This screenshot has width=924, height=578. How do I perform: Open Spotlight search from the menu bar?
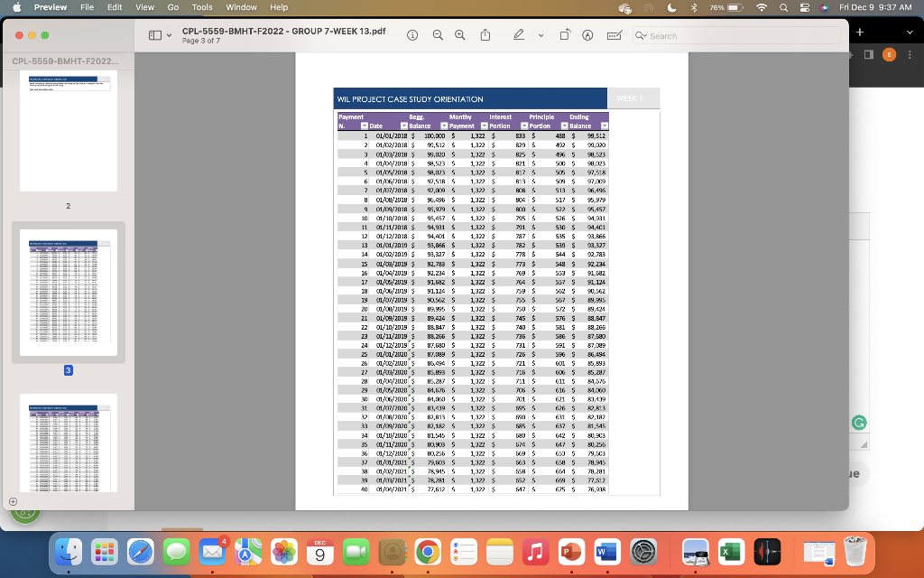click(784, 9)
